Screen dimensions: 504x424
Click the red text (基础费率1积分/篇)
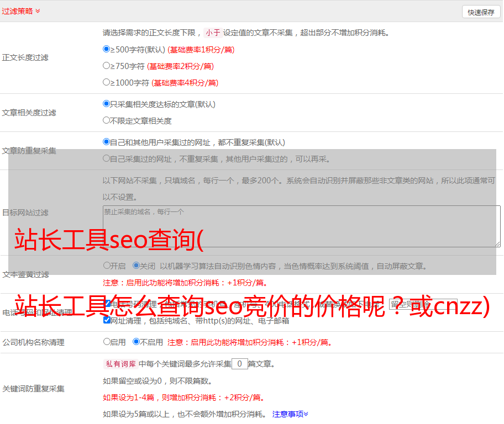201,50
